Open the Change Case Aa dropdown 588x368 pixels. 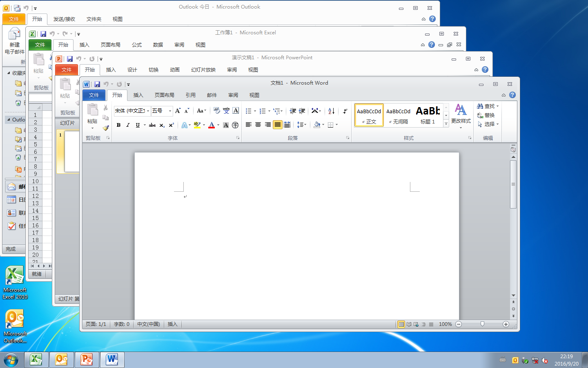[x=201, y=111]
